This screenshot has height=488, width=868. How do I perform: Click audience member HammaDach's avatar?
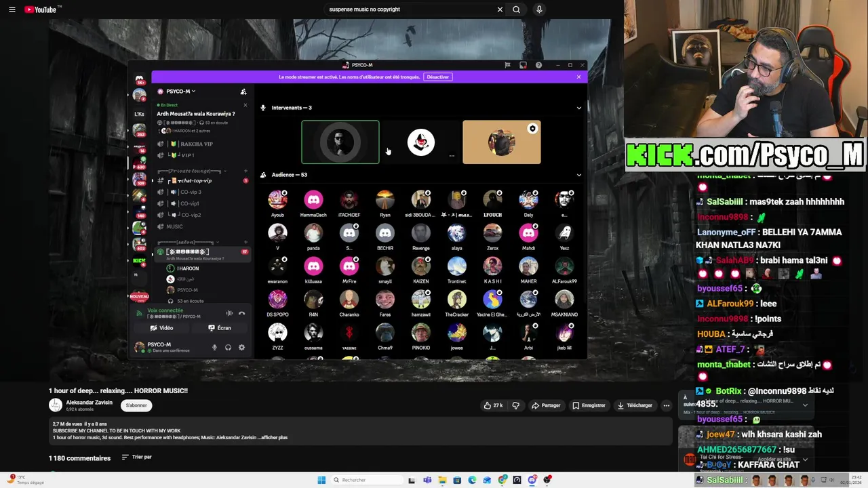coord(313,199)
